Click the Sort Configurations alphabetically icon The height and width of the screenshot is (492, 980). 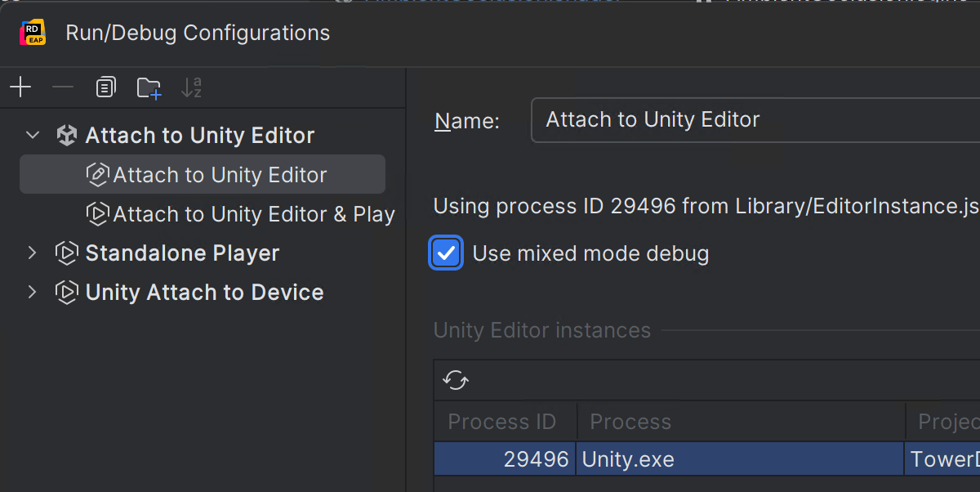[x=191, y=87]
